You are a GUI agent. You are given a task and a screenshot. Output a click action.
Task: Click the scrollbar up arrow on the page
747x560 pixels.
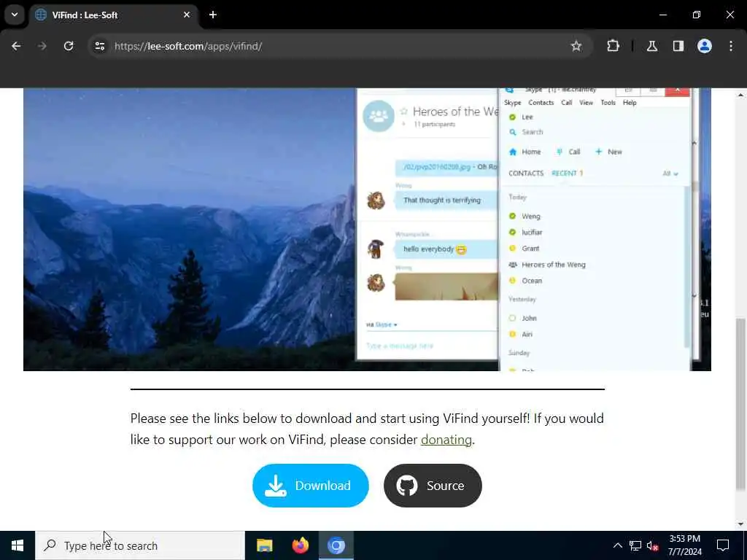(x=740, y=96)
